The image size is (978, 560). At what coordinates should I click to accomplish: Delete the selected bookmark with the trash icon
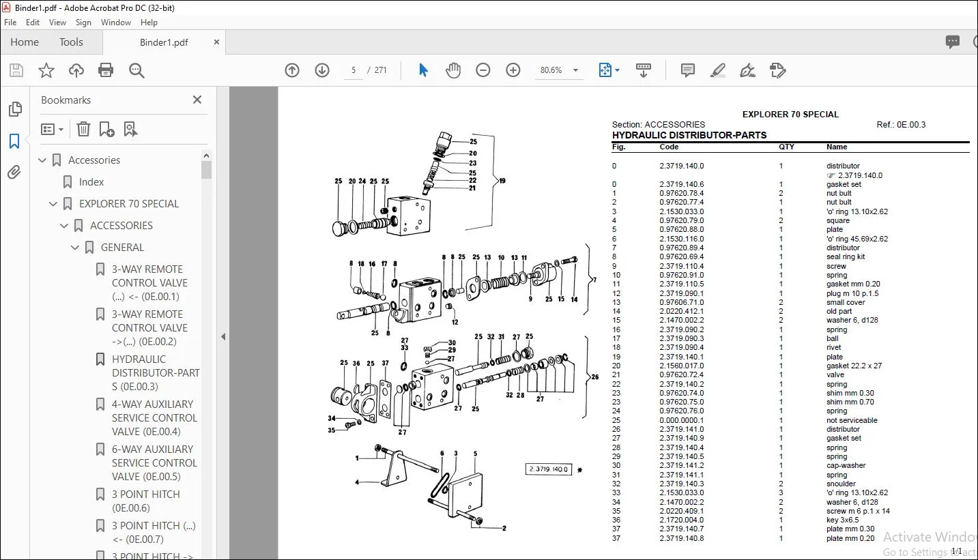(x=83, y=129)
